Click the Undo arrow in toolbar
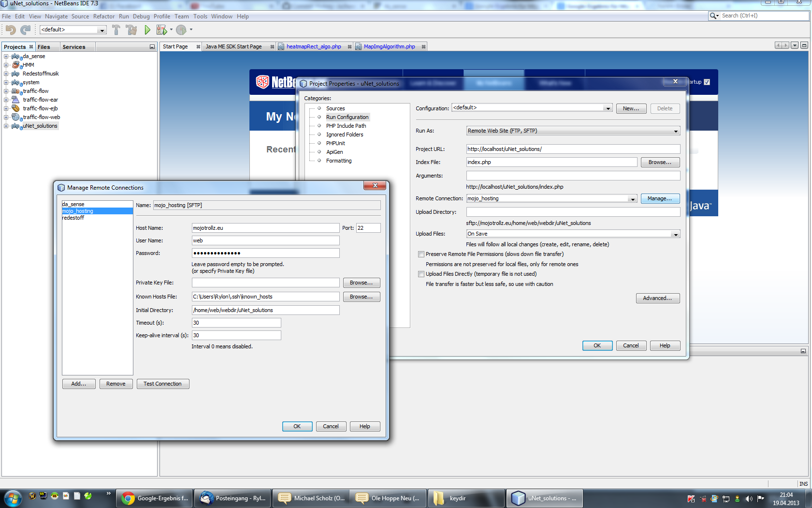 11,30
